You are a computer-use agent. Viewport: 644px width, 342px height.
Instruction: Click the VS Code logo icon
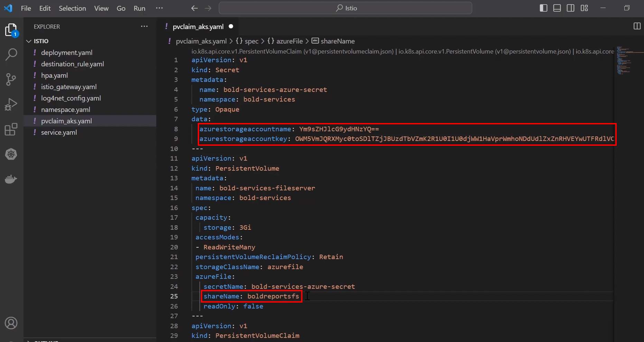click(x=8, y=8)
